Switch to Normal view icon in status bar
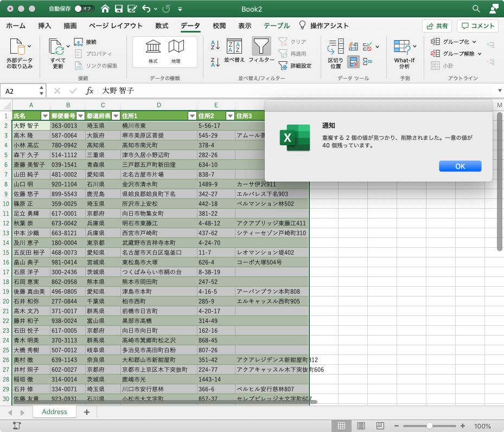The width and height of the screenshot is (504, 432). click(341, 426)
